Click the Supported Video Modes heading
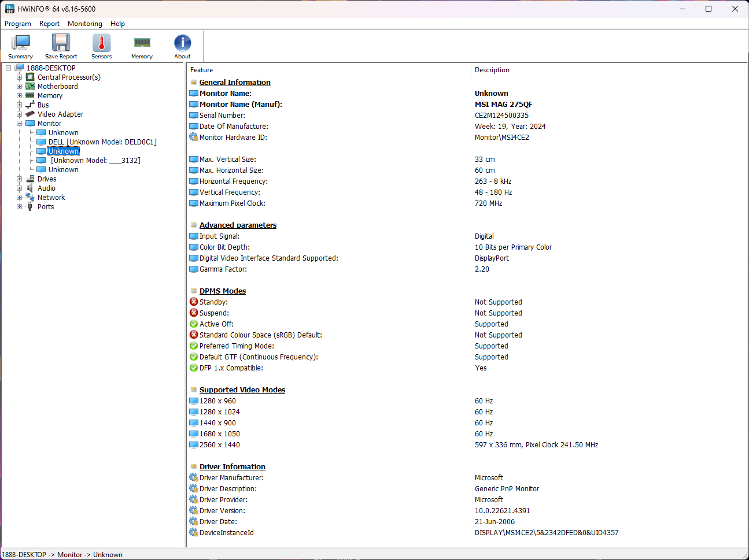 242,390
